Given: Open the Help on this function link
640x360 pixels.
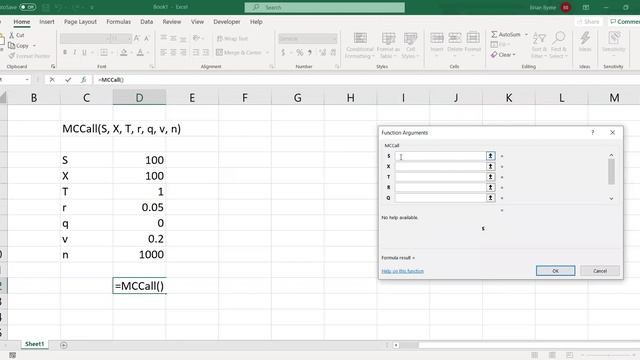Looking at the screenshot, I should (x=402, y=271).
